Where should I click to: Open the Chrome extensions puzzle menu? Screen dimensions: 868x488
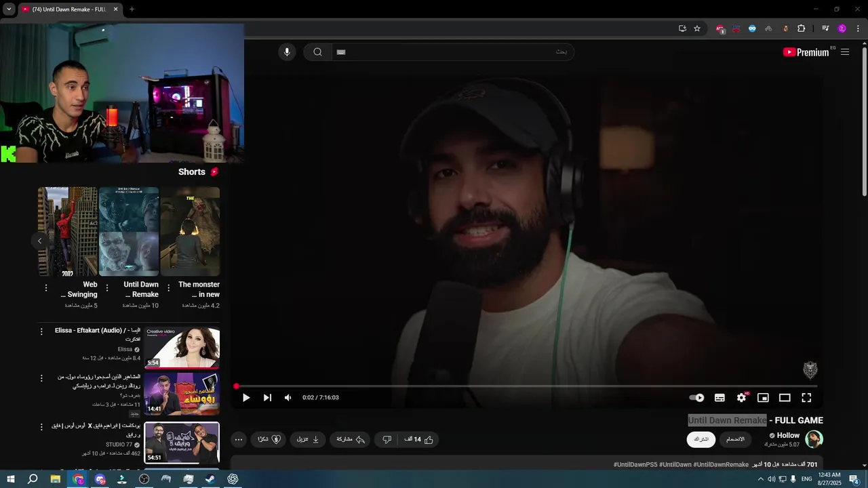(x=802, y=28)
